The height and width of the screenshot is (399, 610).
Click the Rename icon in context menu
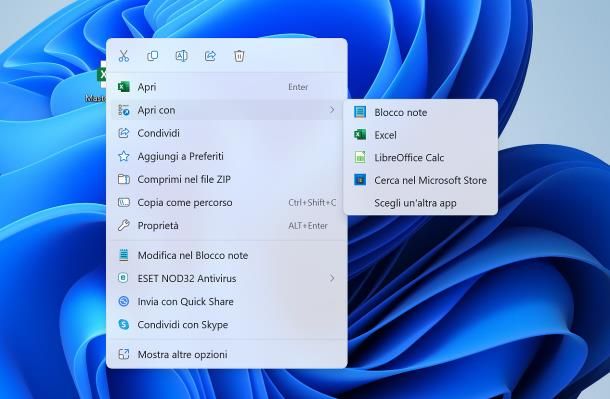(x=181, y=56)
